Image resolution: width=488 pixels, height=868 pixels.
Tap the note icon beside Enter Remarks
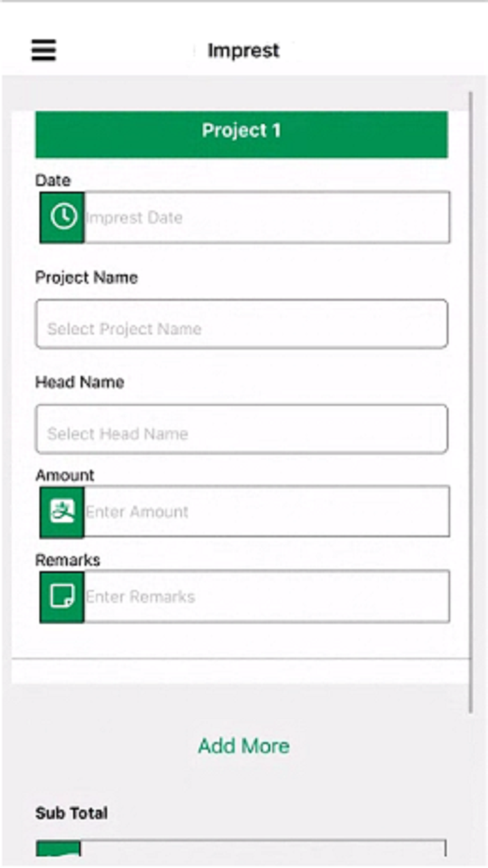62,597
